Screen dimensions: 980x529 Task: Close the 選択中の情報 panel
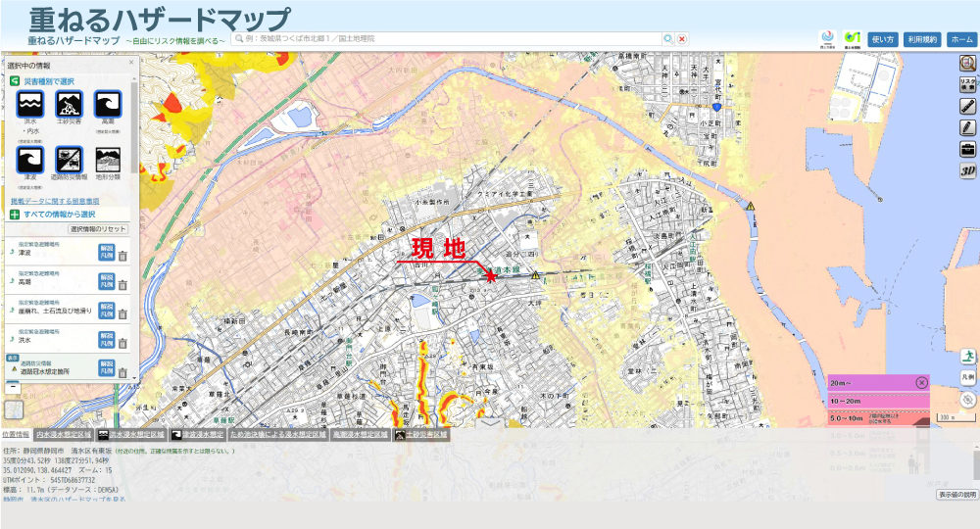[x=131, y=63]
